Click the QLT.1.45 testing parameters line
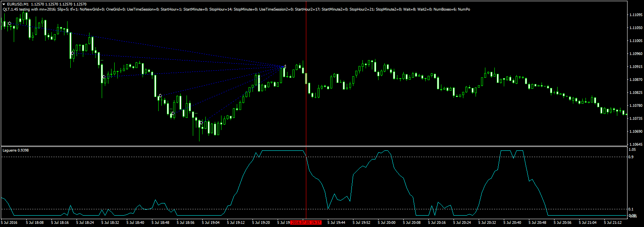The image size is (644, 227). (x=236, y=9)
